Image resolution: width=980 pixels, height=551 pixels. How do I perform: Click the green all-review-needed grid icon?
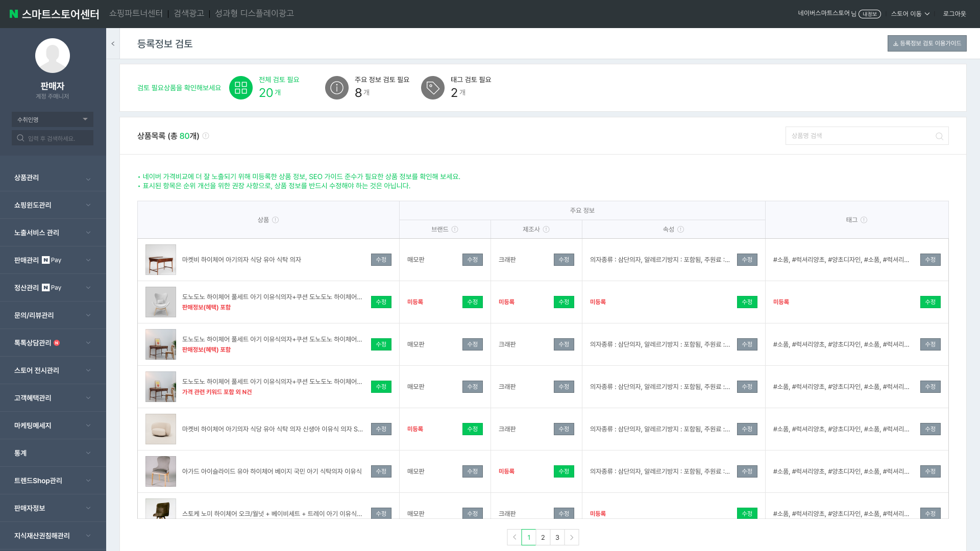point(241,88)
